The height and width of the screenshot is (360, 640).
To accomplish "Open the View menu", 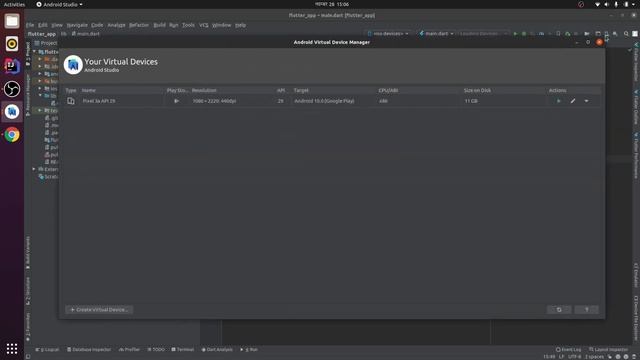I will (x=57, y=25).
